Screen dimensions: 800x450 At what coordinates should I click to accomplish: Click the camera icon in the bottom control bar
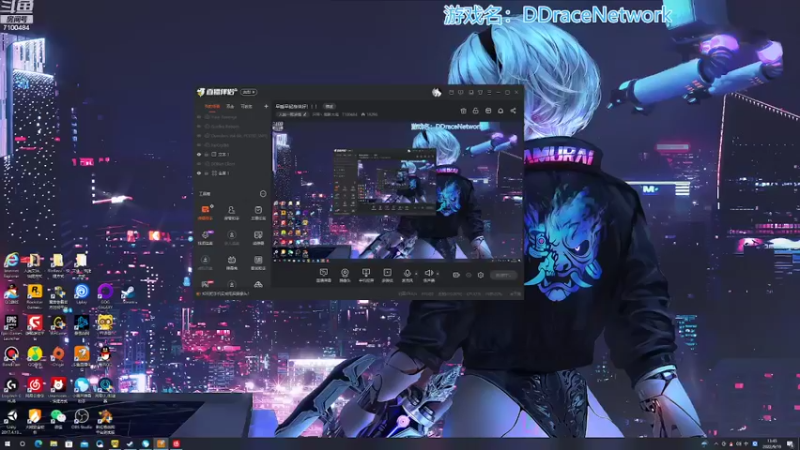click(x=456, y=275)
